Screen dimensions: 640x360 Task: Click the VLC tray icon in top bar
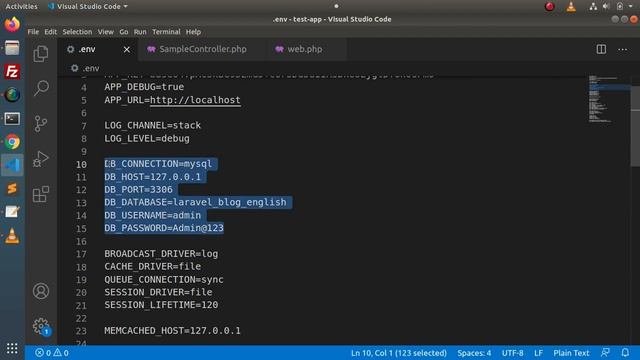571,6
